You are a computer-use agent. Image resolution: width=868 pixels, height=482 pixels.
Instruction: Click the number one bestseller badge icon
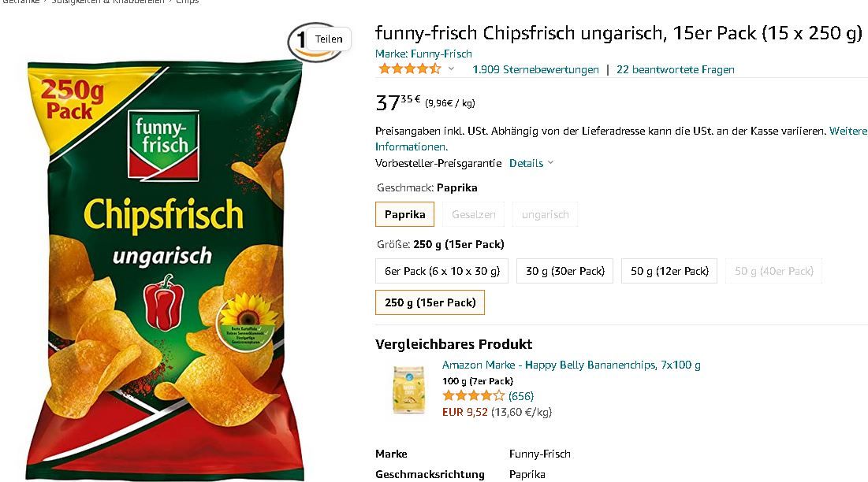(300, 42)
